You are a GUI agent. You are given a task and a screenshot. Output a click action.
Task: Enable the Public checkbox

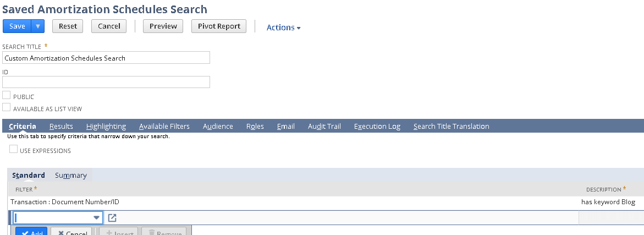[x=7, y=96]
